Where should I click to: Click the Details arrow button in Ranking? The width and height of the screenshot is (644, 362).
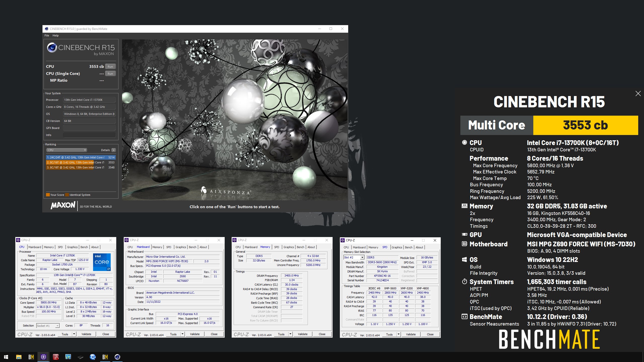click(114, 150)
